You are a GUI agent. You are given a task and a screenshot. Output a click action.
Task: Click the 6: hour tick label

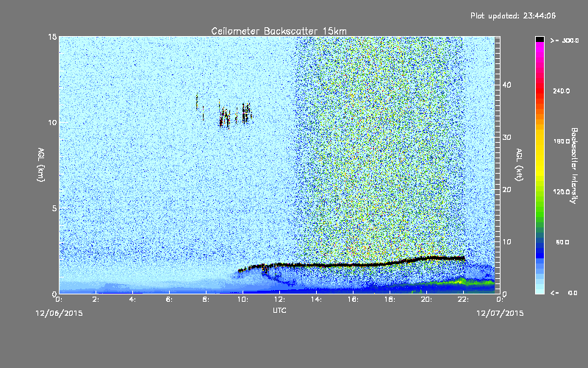(169, 300)
